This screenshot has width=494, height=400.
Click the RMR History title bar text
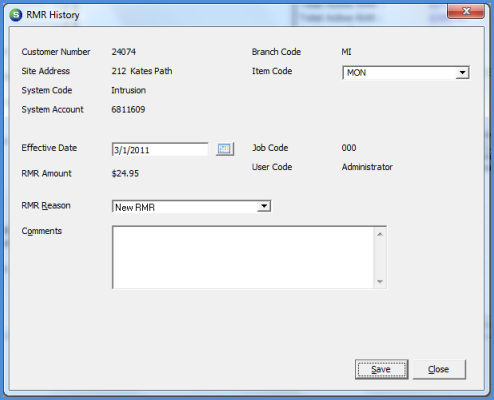pos(53,15)
